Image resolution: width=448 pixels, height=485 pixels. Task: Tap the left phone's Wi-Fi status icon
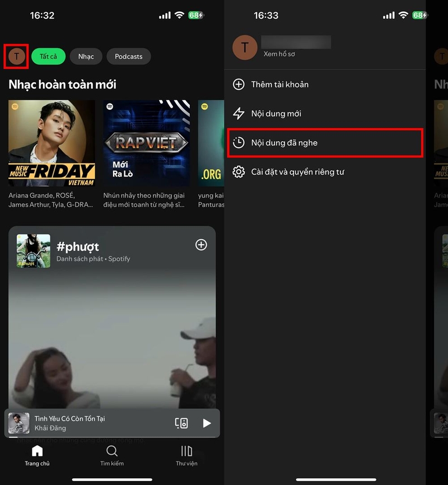[x=179, y=15]
